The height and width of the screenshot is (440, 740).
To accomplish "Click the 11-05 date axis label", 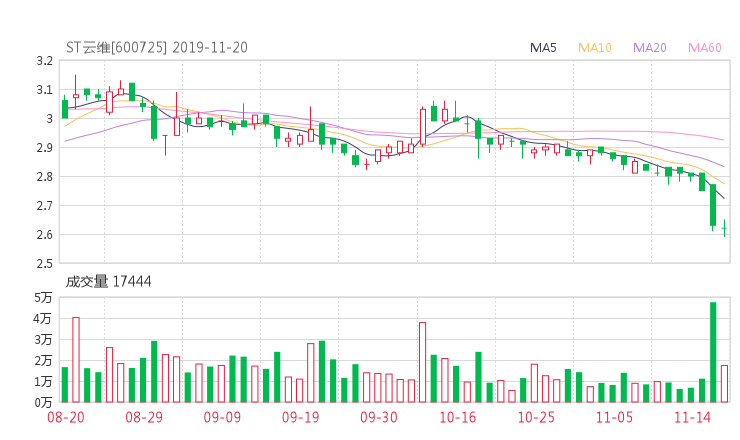I will click(614, 417).
